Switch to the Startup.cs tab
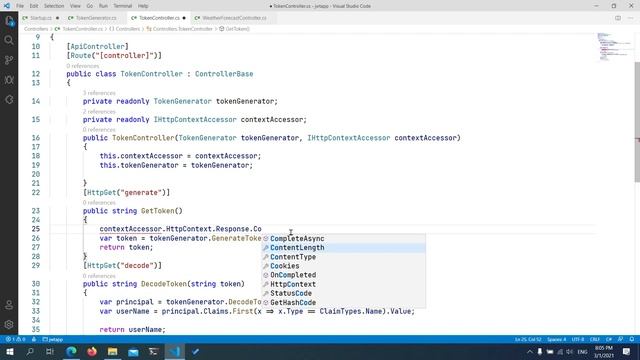 [x=41, y=18]
